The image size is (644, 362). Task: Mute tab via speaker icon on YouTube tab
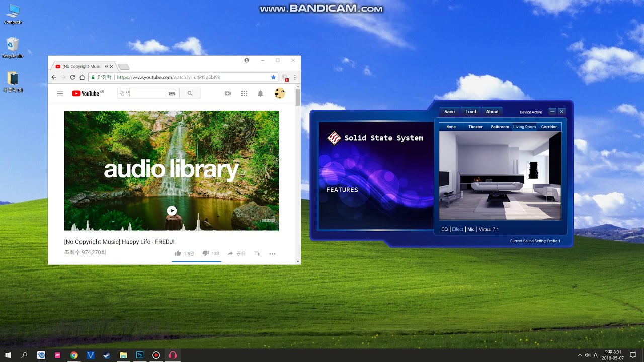click(106, 66)
